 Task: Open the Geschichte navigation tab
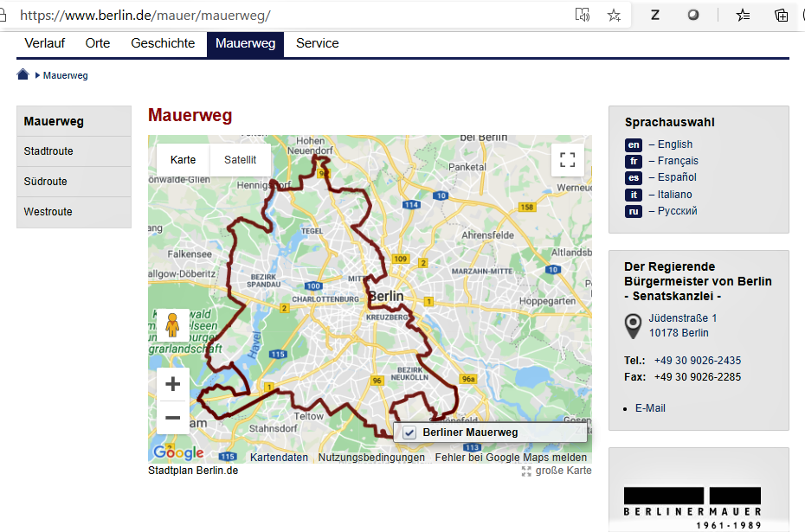163,43
